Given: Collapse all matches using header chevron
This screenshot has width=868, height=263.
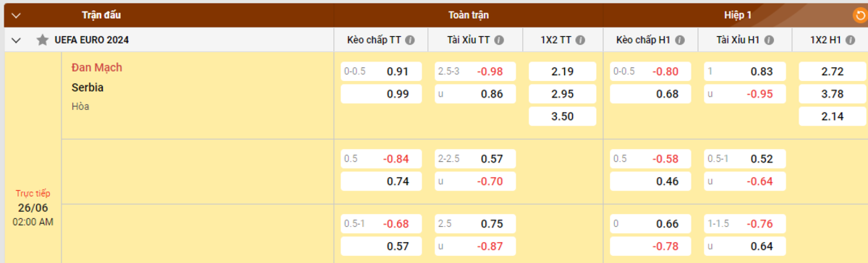Looking at the screenshot, I should [17, 14].
